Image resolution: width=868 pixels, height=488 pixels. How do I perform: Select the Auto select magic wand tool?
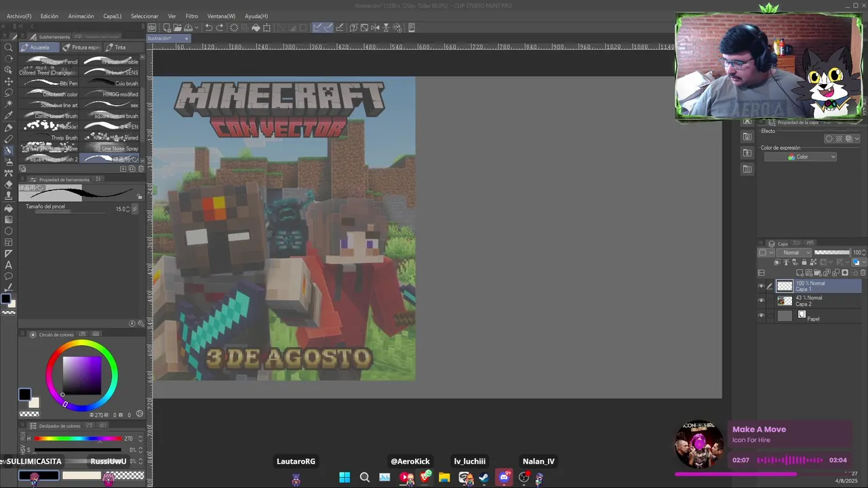tap(9, 104)
